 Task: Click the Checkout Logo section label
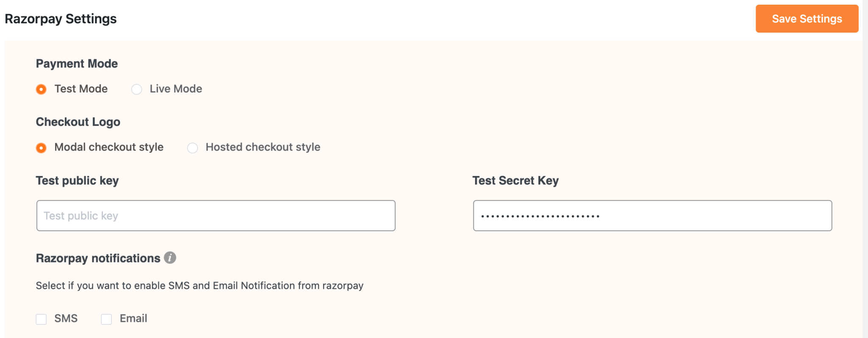(x=78, y=122)
